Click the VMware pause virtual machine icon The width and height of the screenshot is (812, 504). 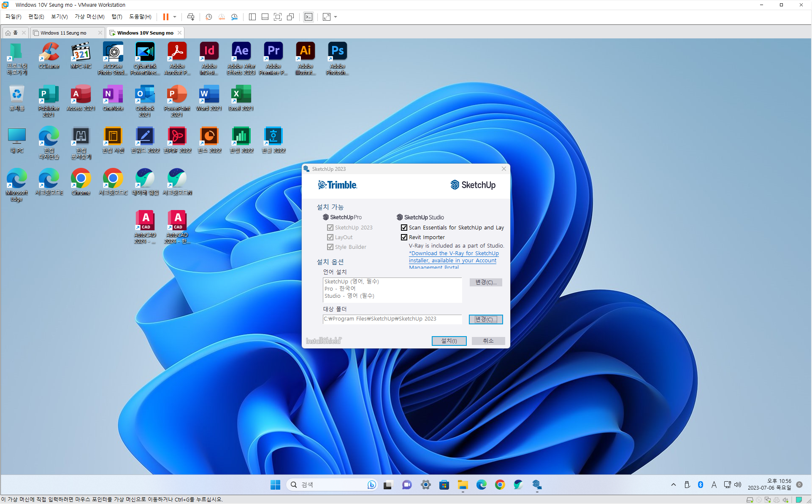click(166, 17)
